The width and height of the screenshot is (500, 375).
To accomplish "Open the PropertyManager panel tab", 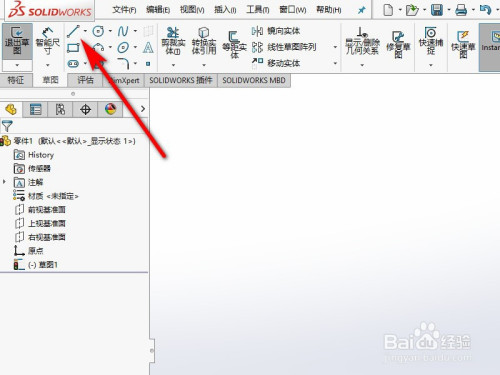I will pyautogui.click(x=35, y=109).
